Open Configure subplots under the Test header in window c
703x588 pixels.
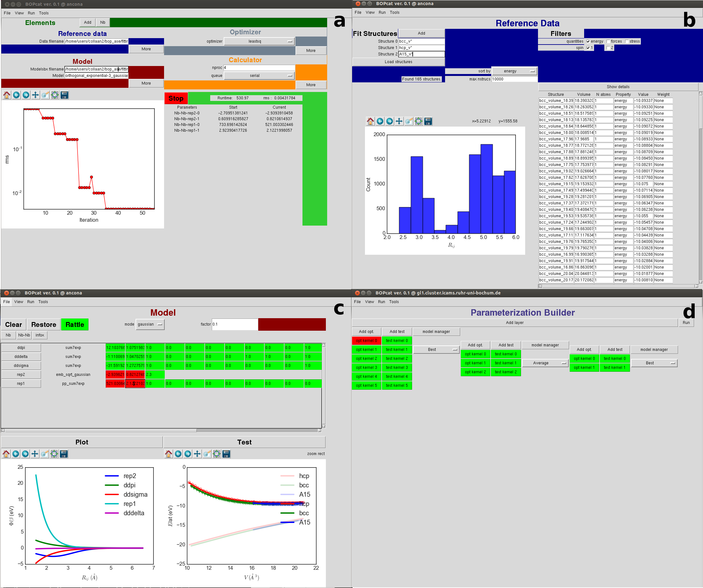pos(217,454)
